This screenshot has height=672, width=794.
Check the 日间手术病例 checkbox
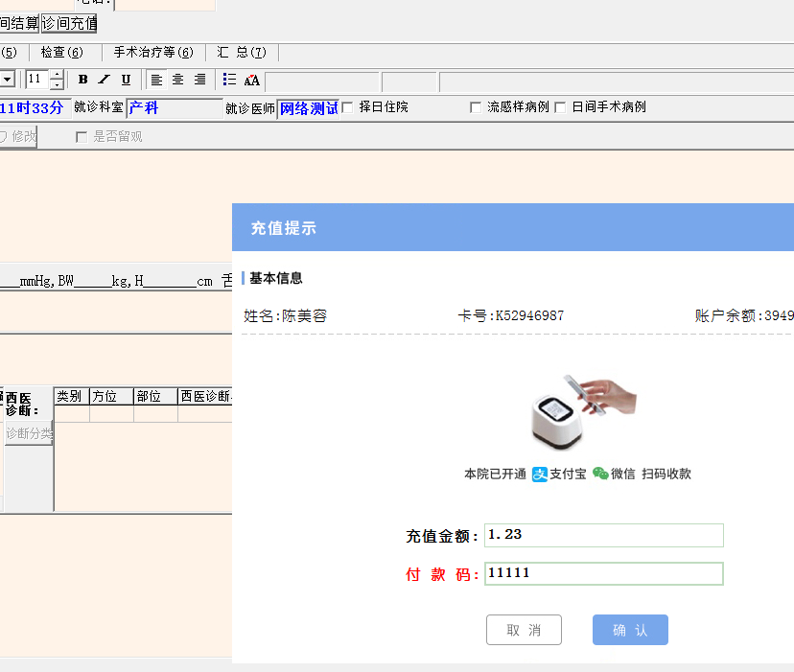(560, 107)
